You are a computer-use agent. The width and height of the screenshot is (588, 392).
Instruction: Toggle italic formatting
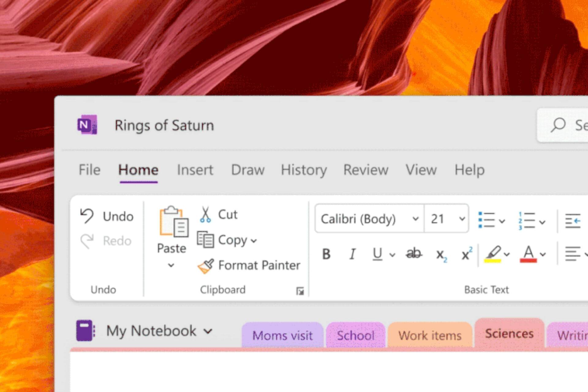coord(352,254)
